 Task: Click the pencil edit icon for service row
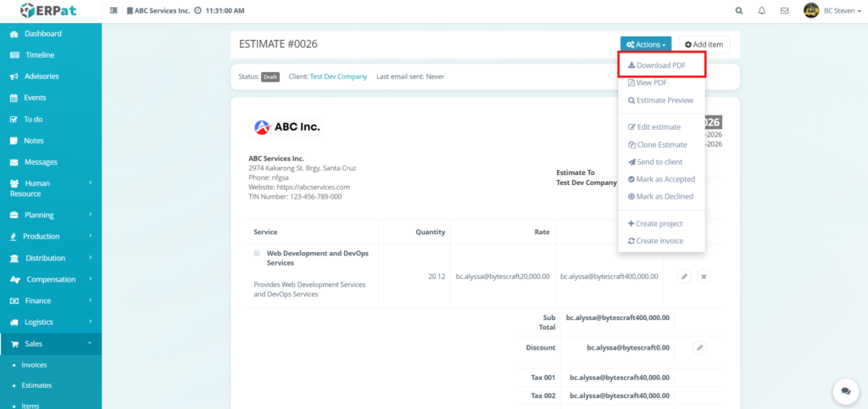tap(684, 276)
